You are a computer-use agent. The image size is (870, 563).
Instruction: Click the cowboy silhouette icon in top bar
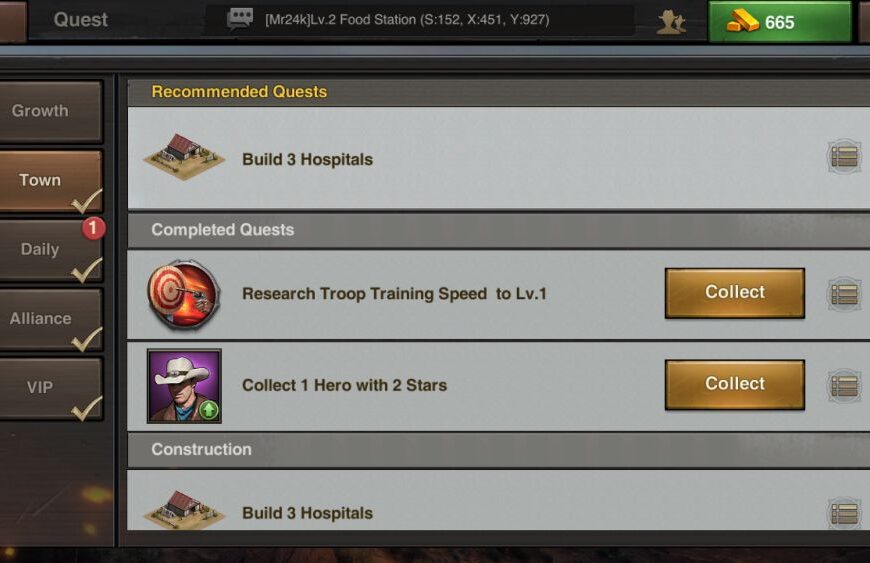[671, 22]
